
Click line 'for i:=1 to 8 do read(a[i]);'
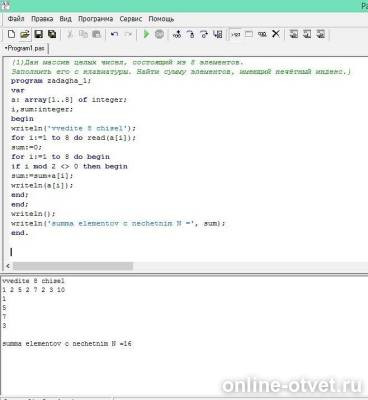pos(73,138)
